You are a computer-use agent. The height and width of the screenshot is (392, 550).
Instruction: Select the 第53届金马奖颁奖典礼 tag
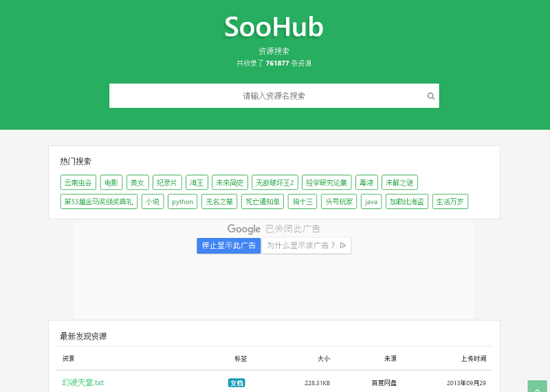(x=98, y=202)
